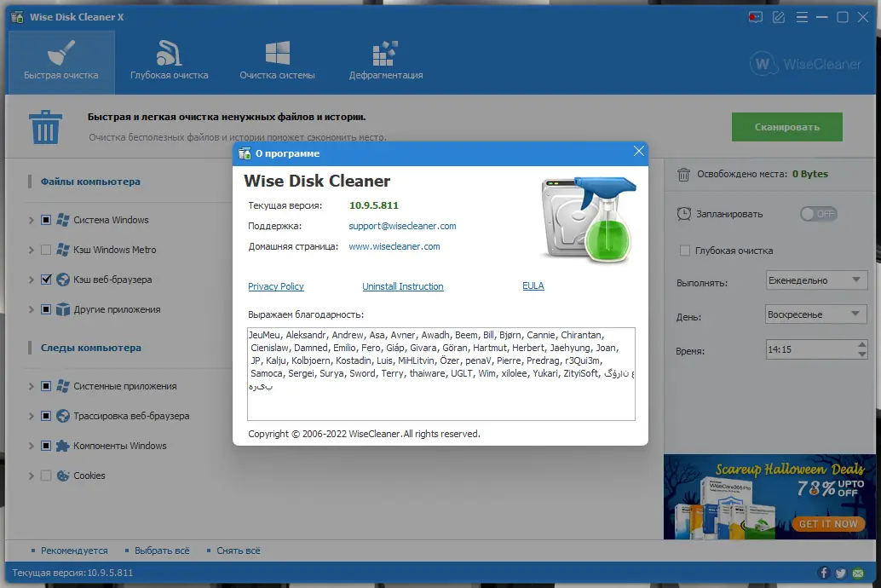Close the О программе dialog
The image size is (881, 588).
638,151
